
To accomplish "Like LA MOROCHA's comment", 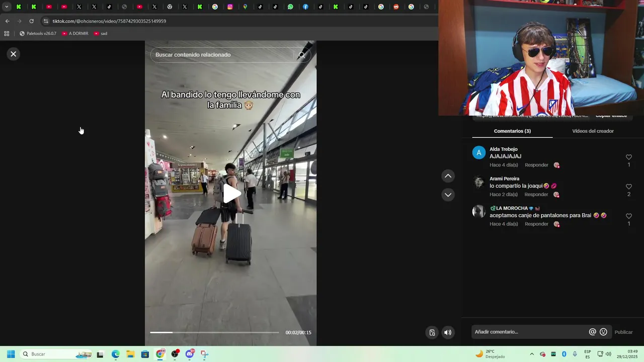I will point(628,216).
